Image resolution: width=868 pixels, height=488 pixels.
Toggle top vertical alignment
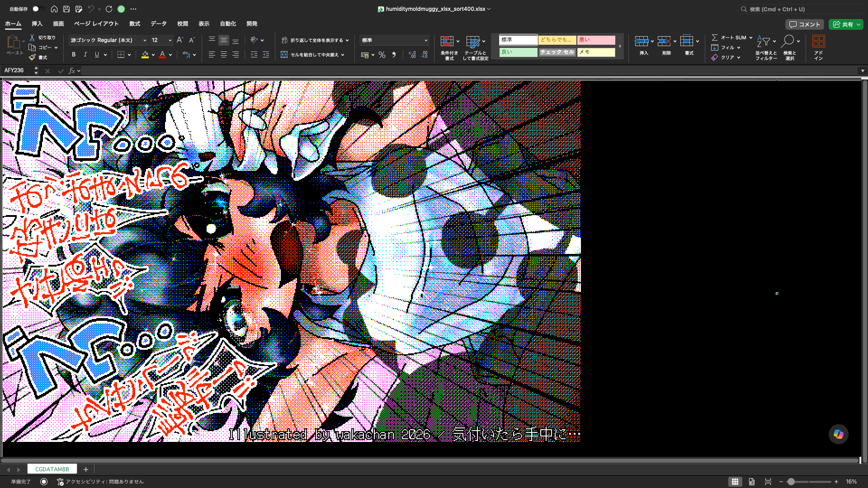212,40
